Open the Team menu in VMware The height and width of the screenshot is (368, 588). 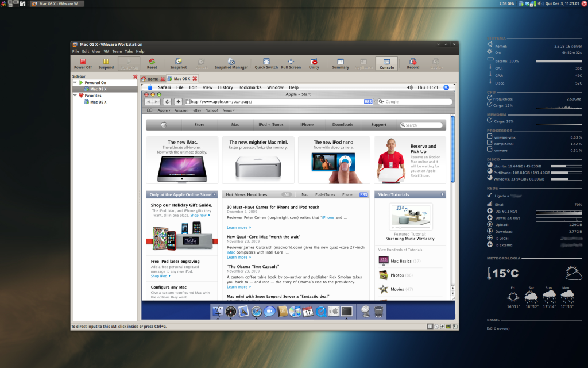click(117, 51)
